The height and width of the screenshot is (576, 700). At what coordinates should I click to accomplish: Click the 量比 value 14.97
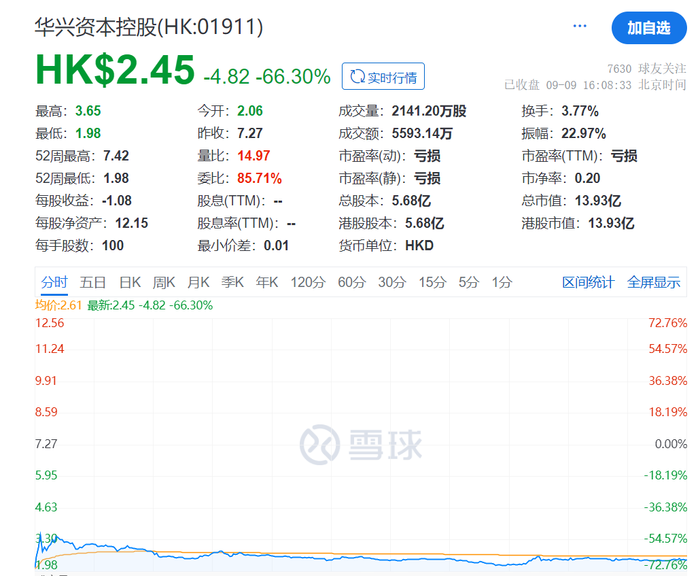[x=254, y=155]
